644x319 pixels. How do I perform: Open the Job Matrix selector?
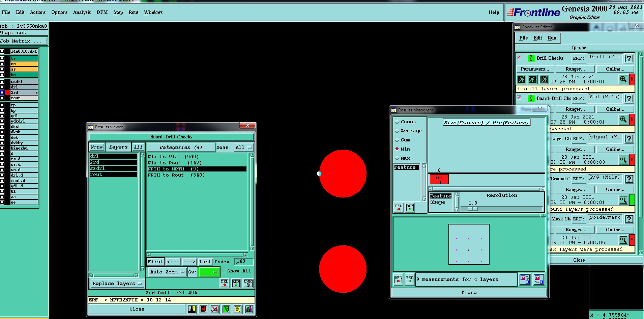[24, 41]
